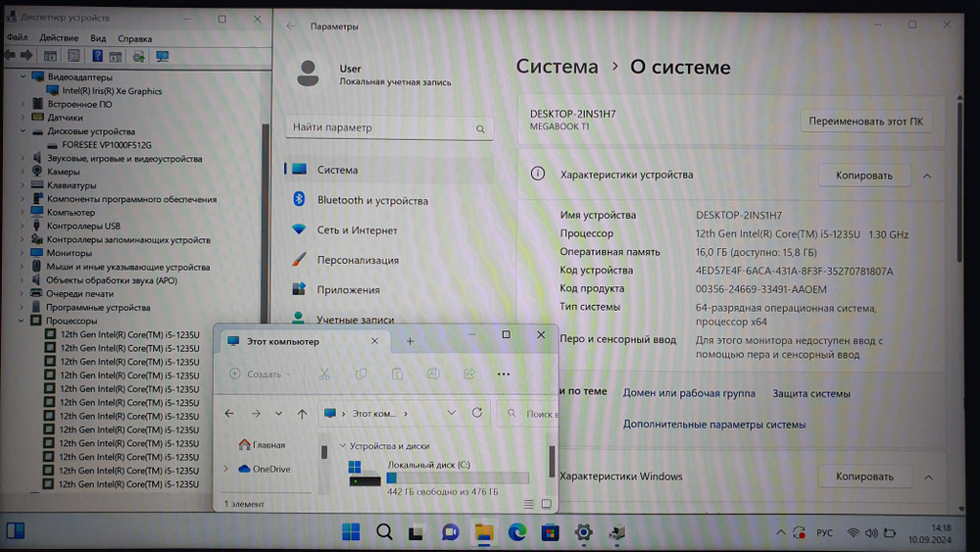Open Персонализация in settings sidebar

tap(358, 260)
